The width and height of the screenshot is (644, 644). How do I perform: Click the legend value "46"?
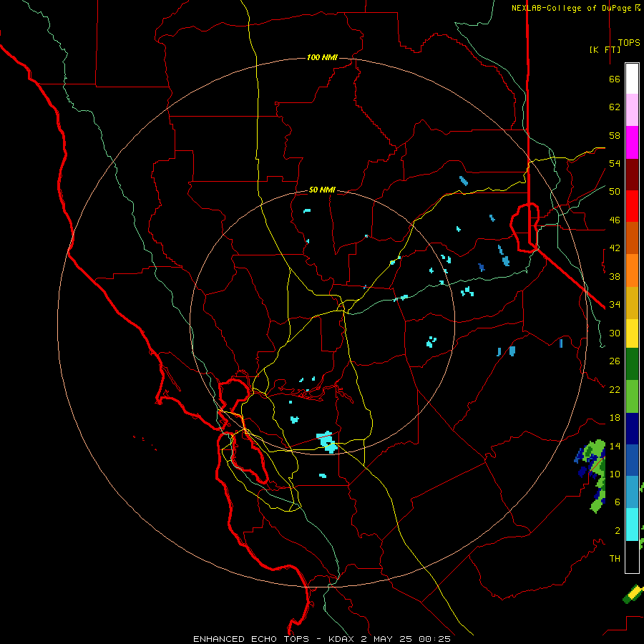click(615, 220)
